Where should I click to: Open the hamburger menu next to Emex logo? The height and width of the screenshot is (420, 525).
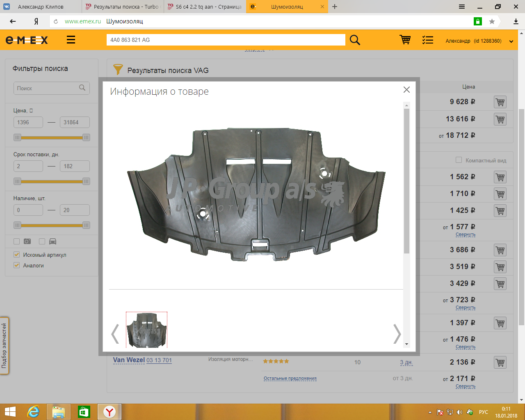click(x=71, y=40)
